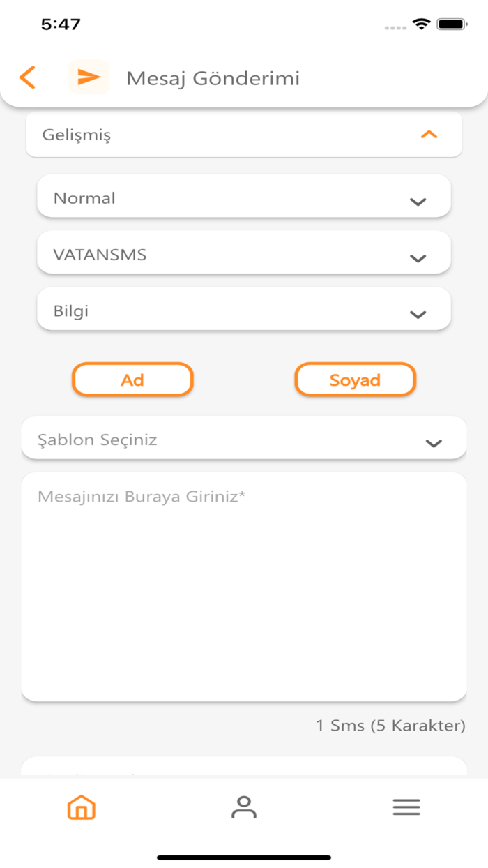488x868 pixels.
Task: Open the profile icon at the bottom
Action: tap(243, 807)
